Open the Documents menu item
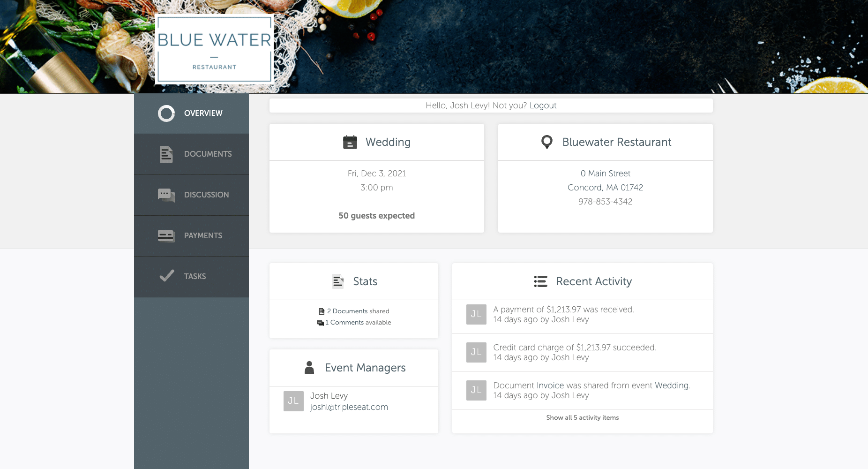This screenshot has width=868, height=469. [x=208, y=154]
